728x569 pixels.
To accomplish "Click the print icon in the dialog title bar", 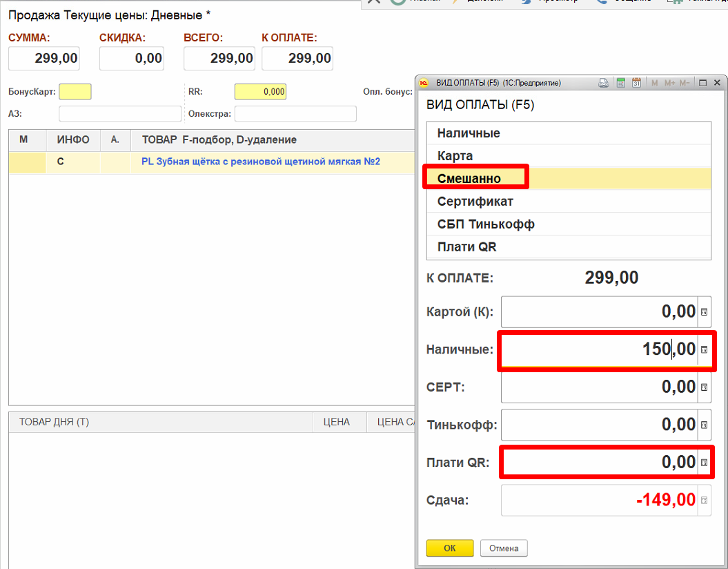I will 603,83.
